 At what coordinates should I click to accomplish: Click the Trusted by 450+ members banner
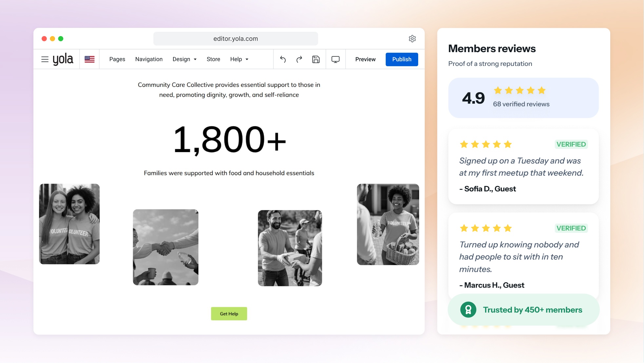(x=523, y=310)
